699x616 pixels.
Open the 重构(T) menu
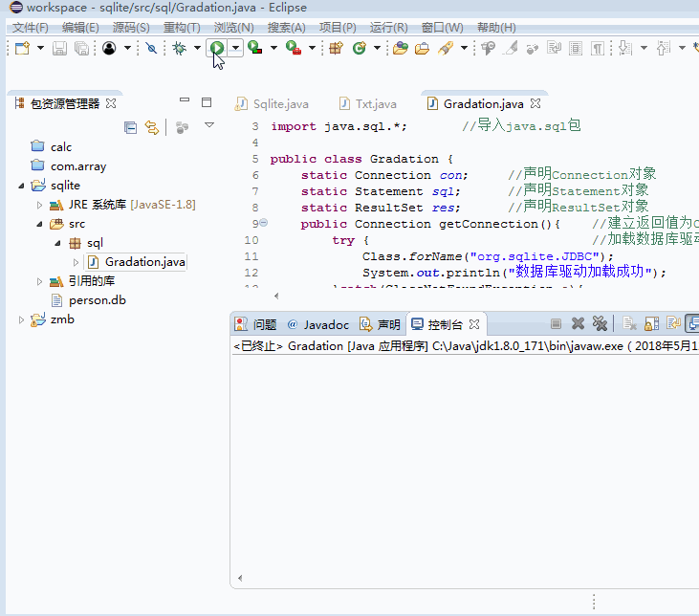[x=182, y=28]
